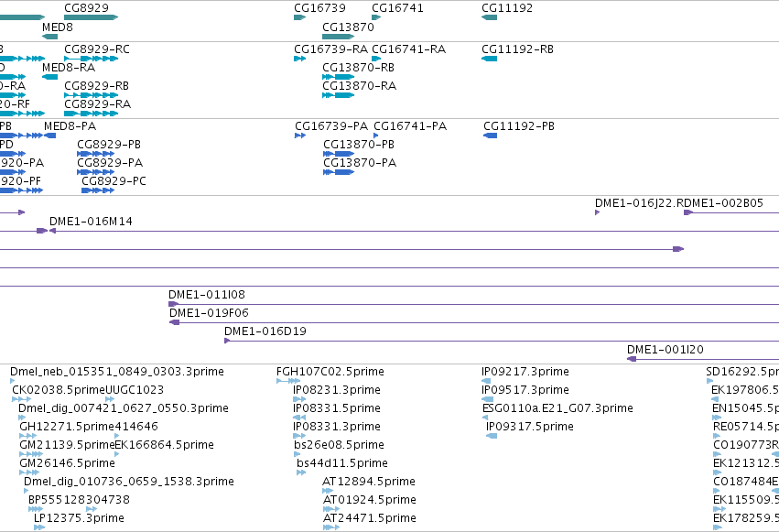
Task: Select the bs26e08.5prime EST label
Action: (339, 445)
